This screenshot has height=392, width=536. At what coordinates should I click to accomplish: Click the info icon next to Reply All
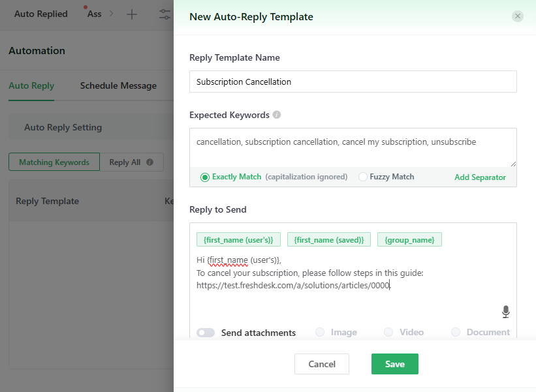click(150, 162)
